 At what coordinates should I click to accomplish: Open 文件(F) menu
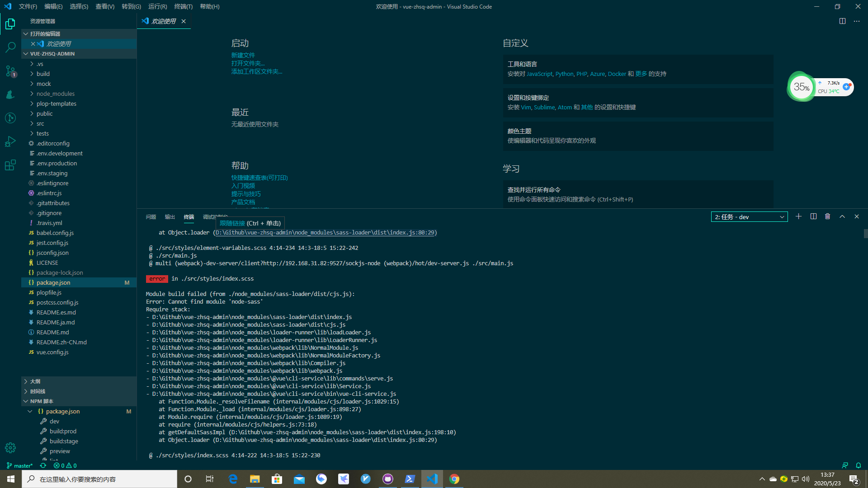[x=28, y=6]
